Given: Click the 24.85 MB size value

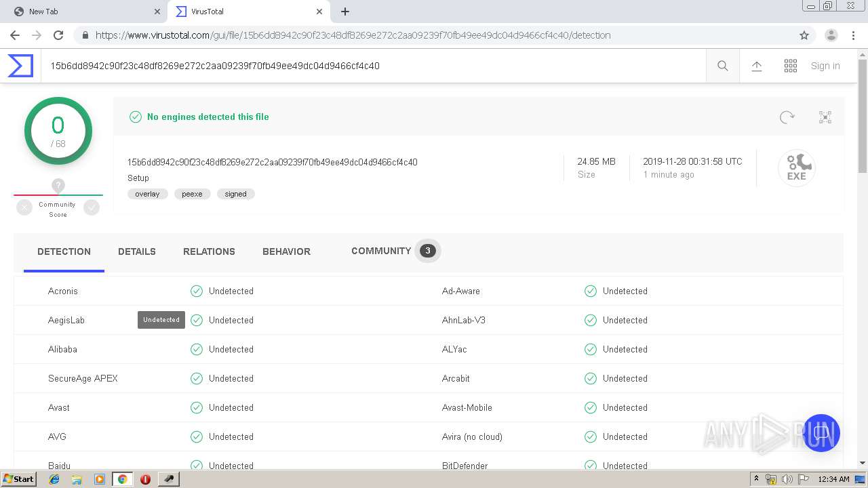Looking at the screenshot, I should click(596, 161).
